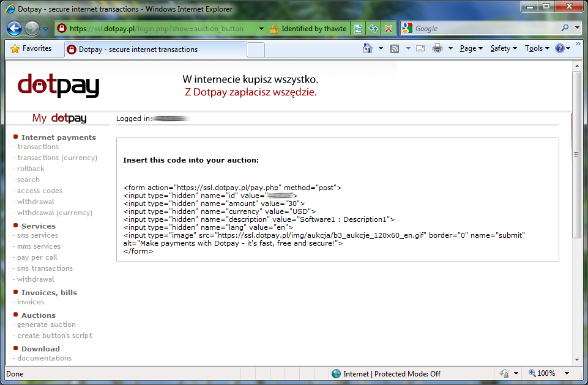Expand the command bar overflow chevron
The height and width of the screenshot is (385, 588).
[x=578, y=44]
